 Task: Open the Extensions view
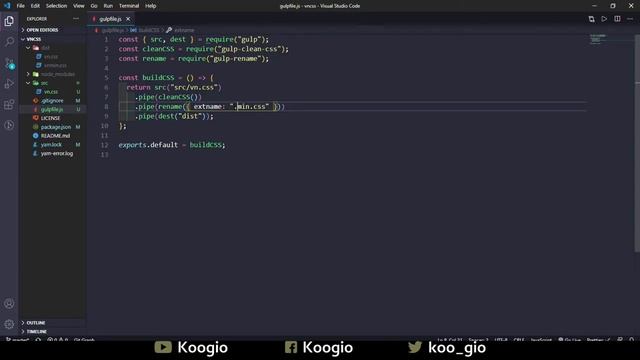[9, 104]
